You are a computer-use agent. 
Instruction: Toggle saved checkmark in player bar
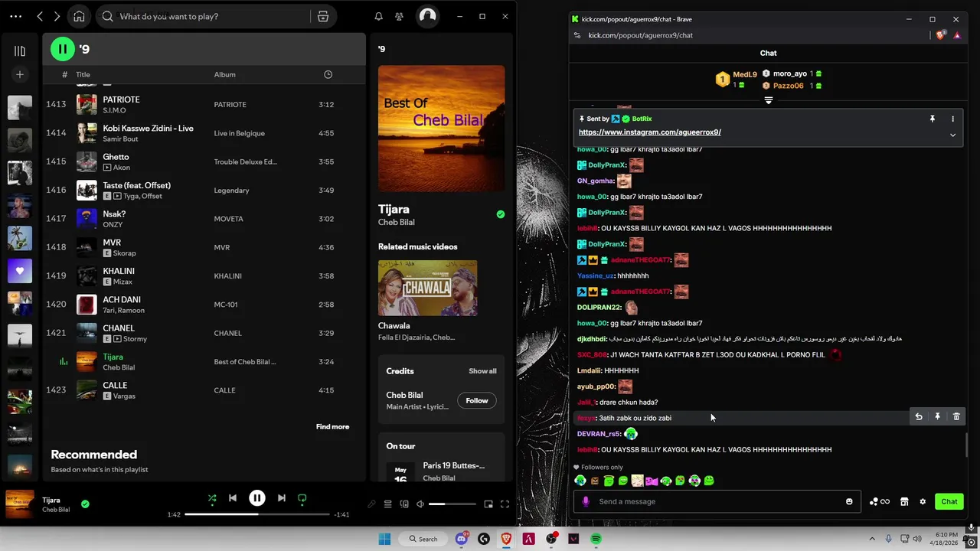(x=85, y=504)
